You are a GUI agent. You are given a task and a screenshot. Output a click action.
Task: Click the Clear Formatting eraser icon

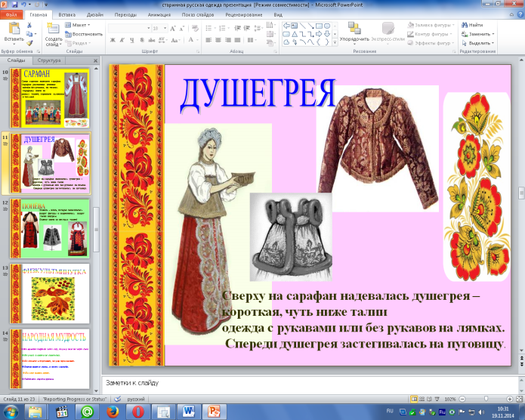(195, 29)
